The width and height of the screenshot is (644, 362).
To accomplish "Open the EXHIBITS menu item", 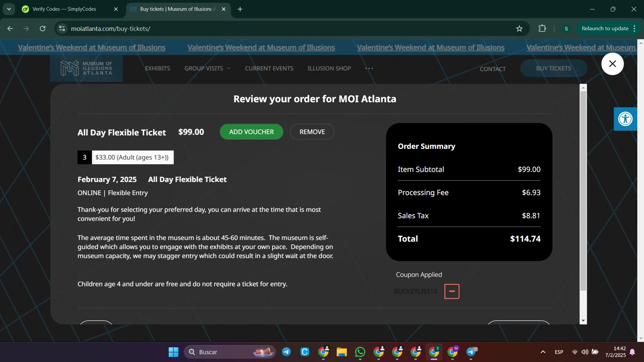I will pyautogui.click(x=158, y=68).
